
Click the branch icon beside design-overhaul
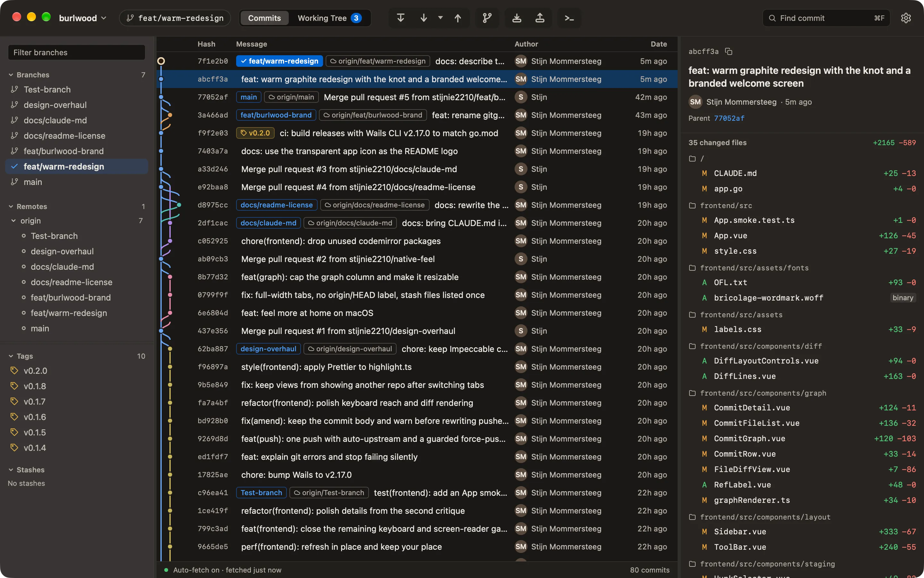click(14, 104)
